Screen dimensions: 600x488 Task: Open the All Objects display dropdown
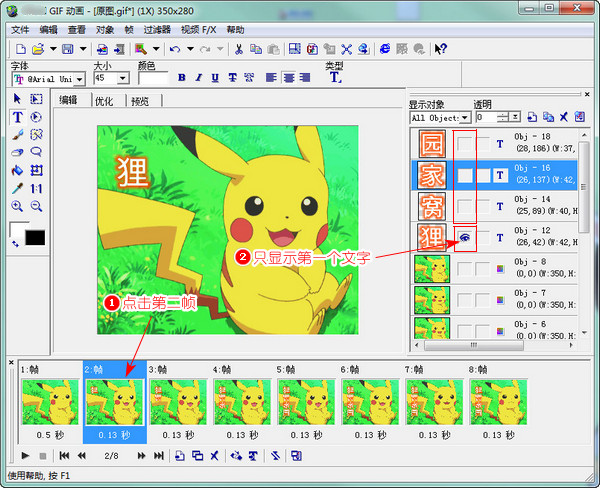pos(465,118)
